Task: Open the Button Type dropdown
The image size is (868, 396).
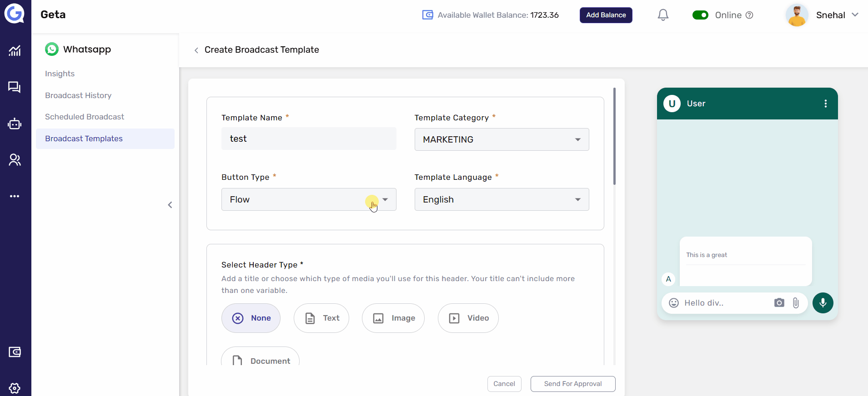Action: pos(309,199)
